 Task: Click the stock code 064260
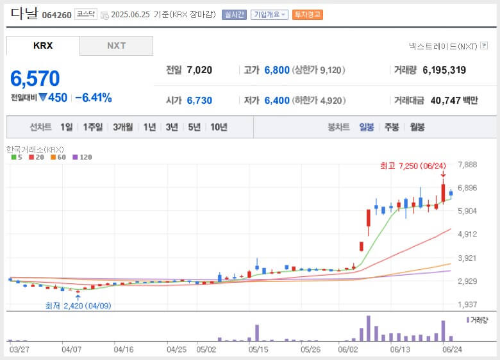[57, 15]
